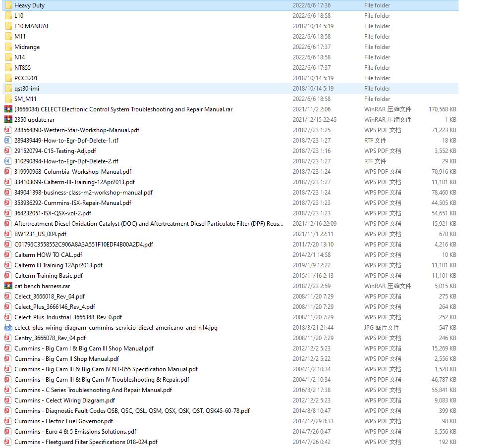Image resolution: width=504 pixels, height=448 pixels.
Task: Click the PDF icon of 288564890-Western-Star-Workshop-Manual
Action: (8, 130)
